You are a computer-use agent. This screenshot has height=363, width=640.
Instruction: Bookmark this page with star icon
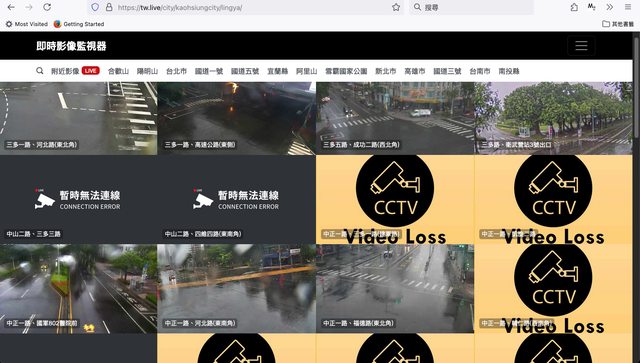[x=396, y=7]
